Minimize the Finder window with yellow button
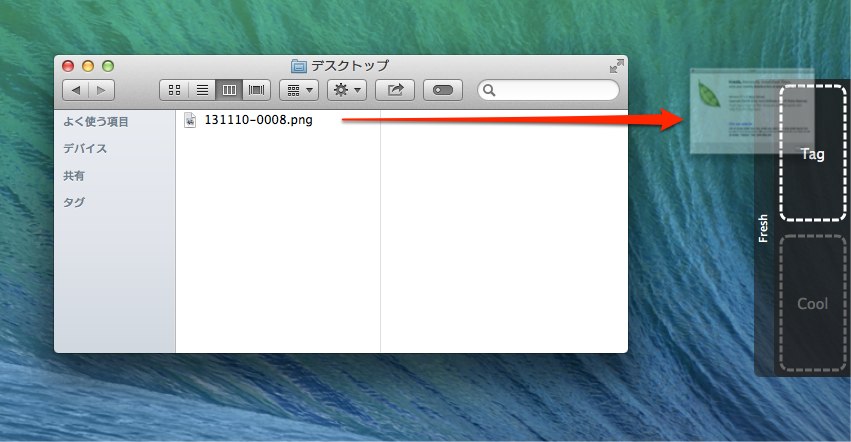 tap(88, 66)
